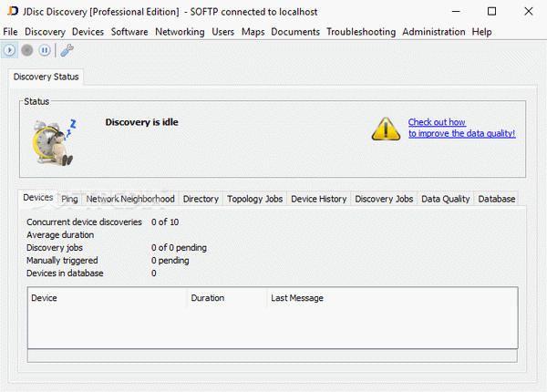Open the File menu
547x392 pixels.
pyautogui.click(x=10, y=32)
